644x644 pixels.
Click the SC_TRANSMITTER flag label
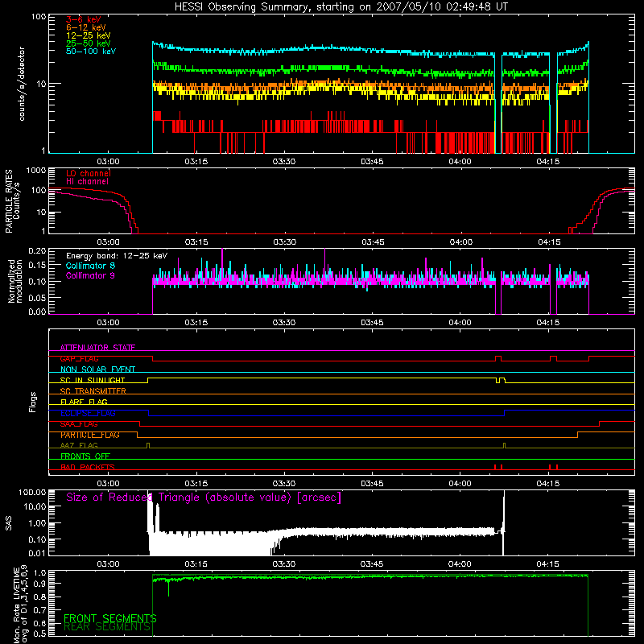tap(93, 390)
